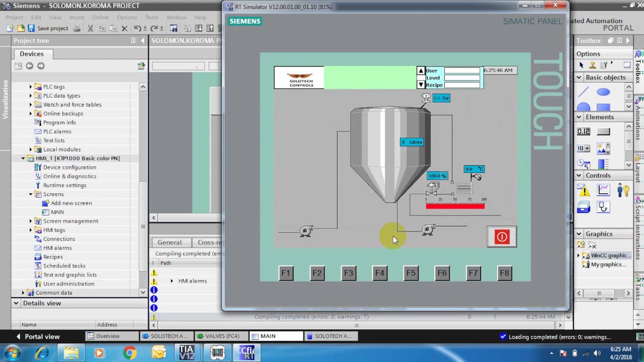Click the control valve symbol on panel
This screenshot has width=644, height=362.
pos(432,190)
